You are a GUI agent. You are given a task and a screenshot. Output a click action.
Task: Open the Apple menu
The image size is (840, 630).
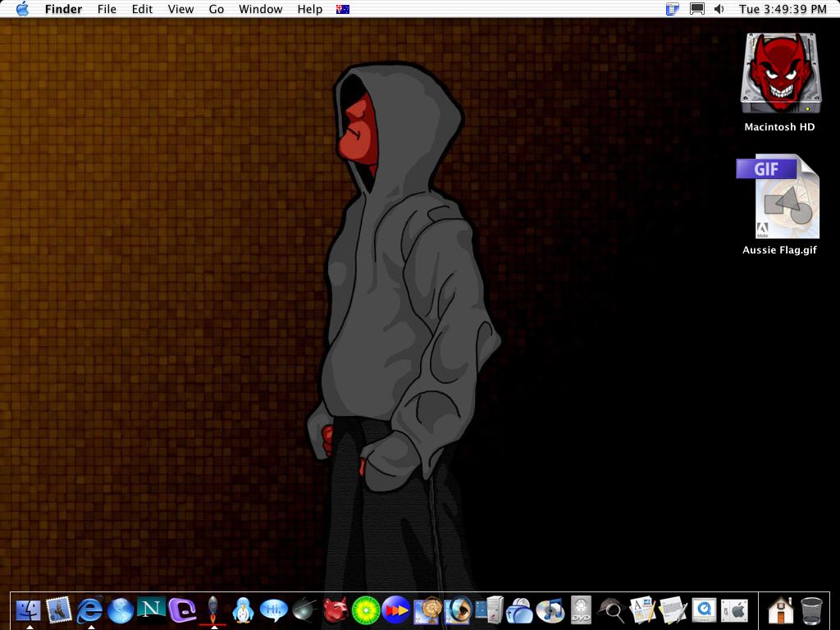click(22, 9)
